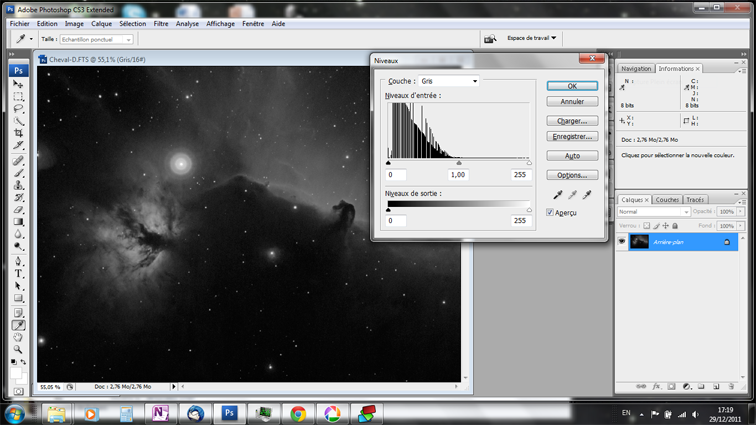This screenshot has height=425, width=756.
Task: Open the Espace de travail dropdown
Action: (531, 38)
